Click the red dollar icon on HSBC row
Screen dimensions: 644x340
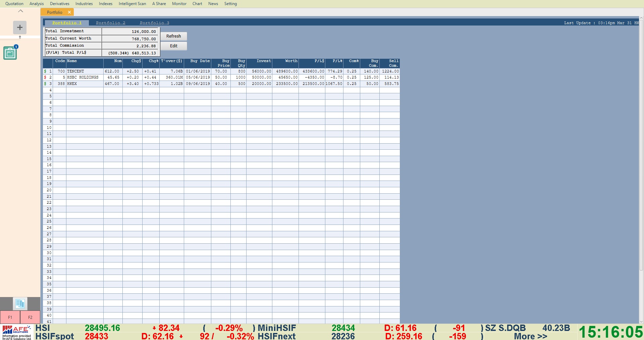click(x=45, y=77)
